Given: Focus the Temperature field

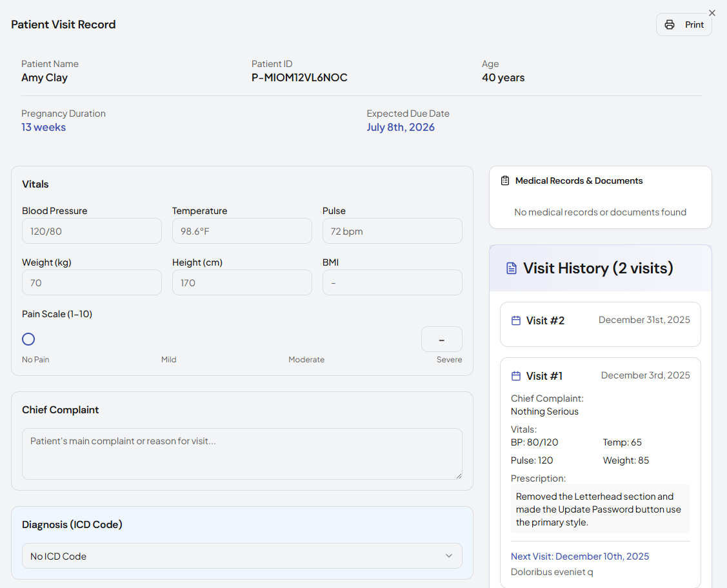Looking at the screenshot, I should [x=242, y=231].
